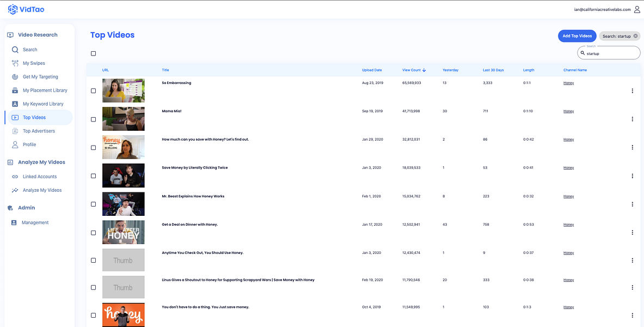Sort by Yesterday column header
Viewport: 644px width, 327px height.
[451, 70]
